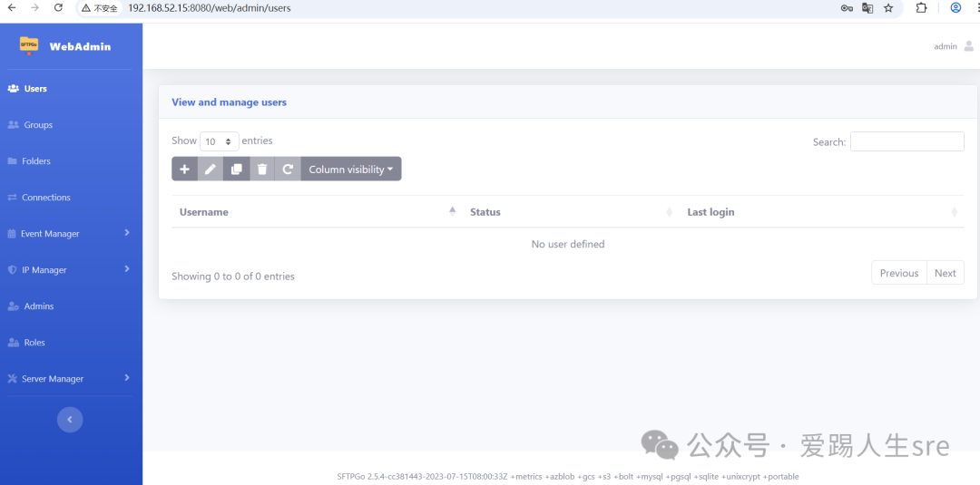
Task: Open the Show entries count selector
Action: (219, 141)
